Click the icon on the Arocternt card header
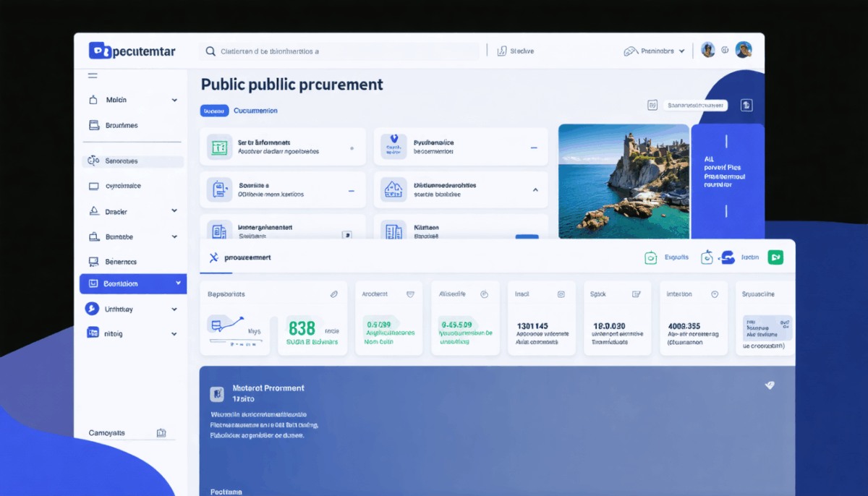Screen dimensions: 868x496 410,294
